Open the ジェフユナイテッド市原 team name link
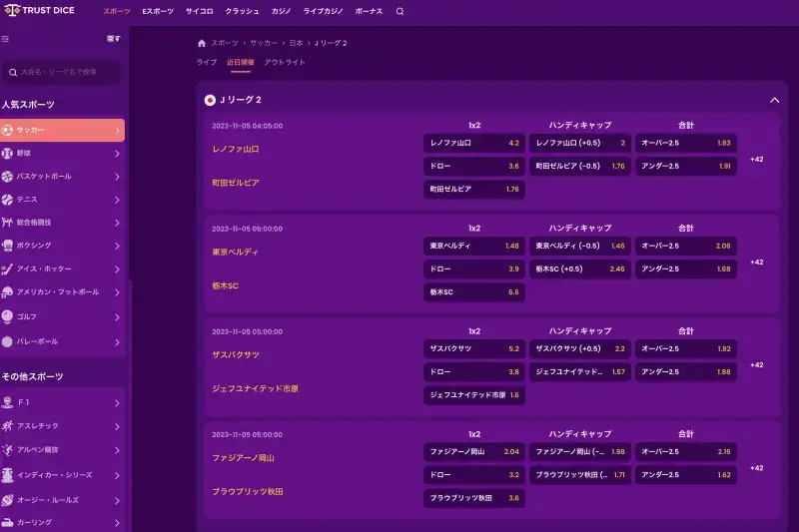Image resolution: width=799 pixels, height=532 pixels. [256, 388]
